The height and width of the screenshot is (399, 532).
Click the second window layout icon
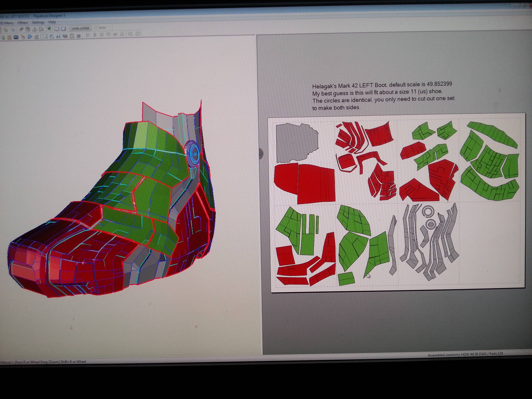64,29
